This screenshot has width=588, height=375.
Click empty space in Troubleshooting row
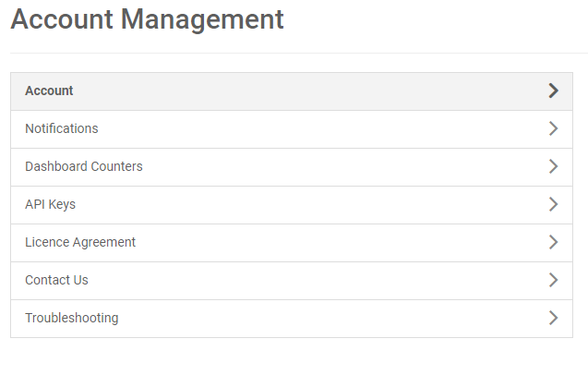point(323,318)
